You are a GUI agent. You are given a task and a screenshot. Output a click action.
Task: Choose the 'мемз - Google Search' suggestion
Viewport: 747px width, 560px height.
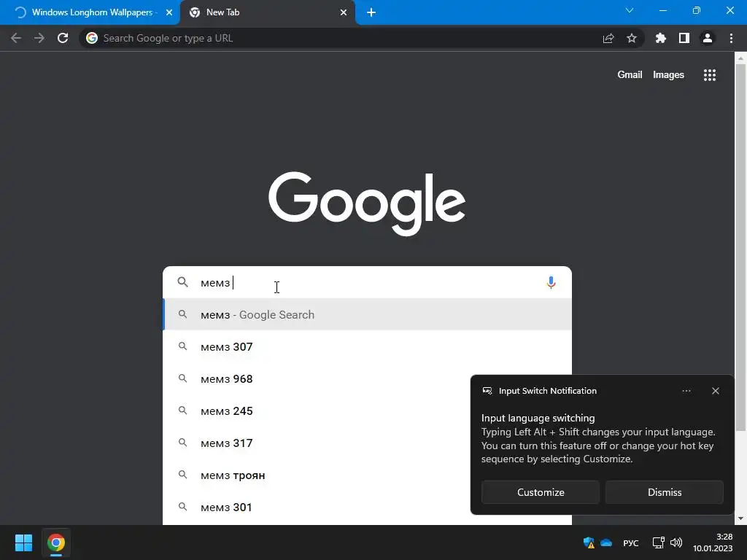pyautogui.click(x=367, y=315)
